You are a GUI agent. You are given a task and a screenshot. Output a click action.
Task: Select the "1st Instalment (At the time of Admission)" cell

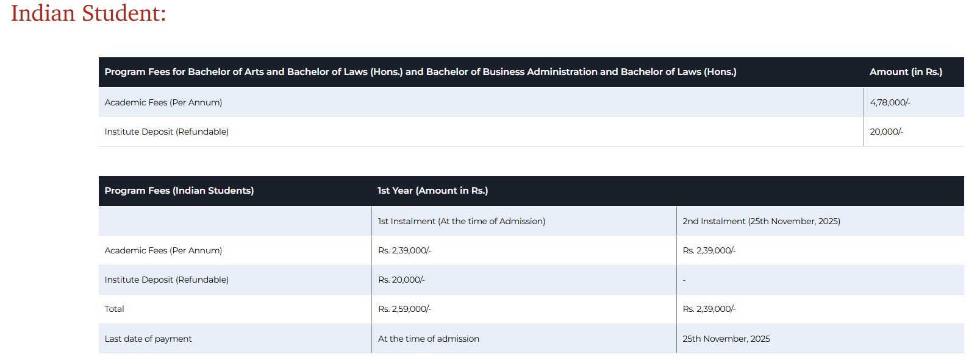point(462,221)
